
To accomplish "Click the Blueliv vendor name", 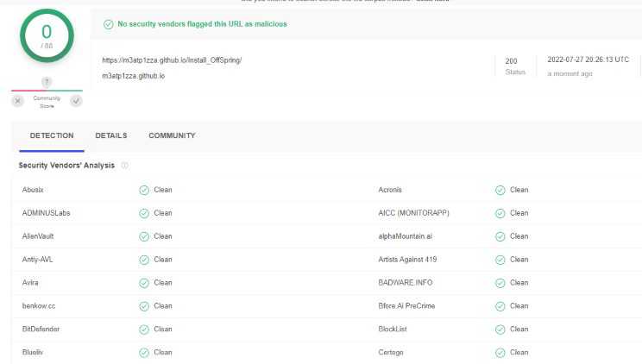I will 32,352.
